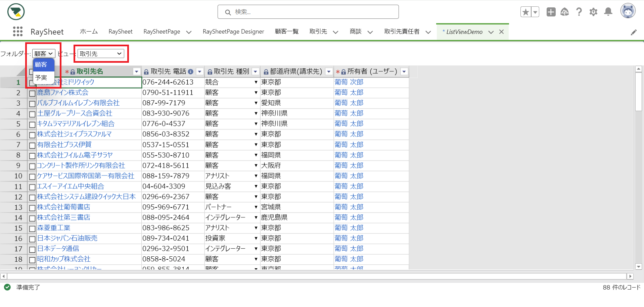Open the フォルダー dropdown showing 顧客
The height and width of the screenshot is (307, 644).
pos(44,54)
